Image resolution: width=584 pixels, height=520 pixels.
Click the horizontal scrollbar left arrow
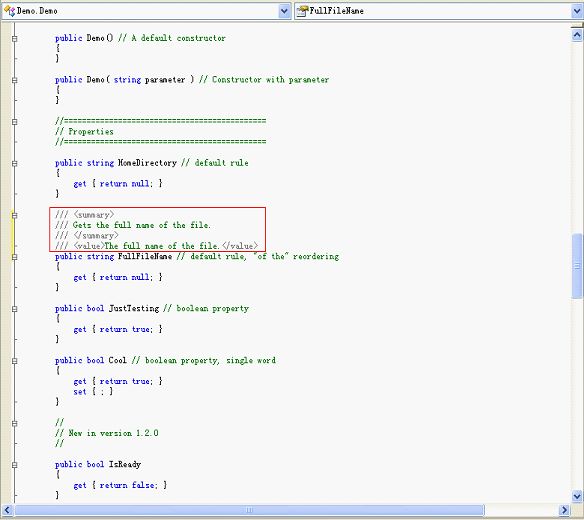(x=7, y=510)
